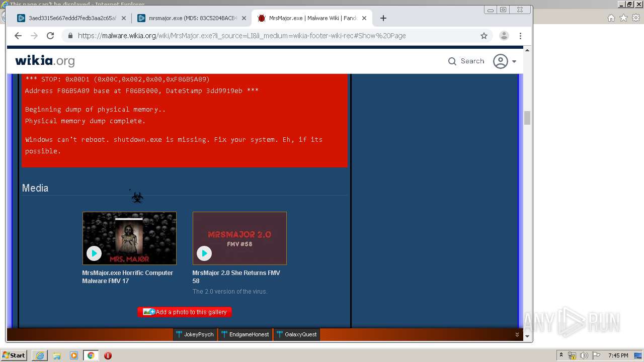Play MrsMajor 2.0 She Returns video
This screenshot has height=362, width=644.
204,253
